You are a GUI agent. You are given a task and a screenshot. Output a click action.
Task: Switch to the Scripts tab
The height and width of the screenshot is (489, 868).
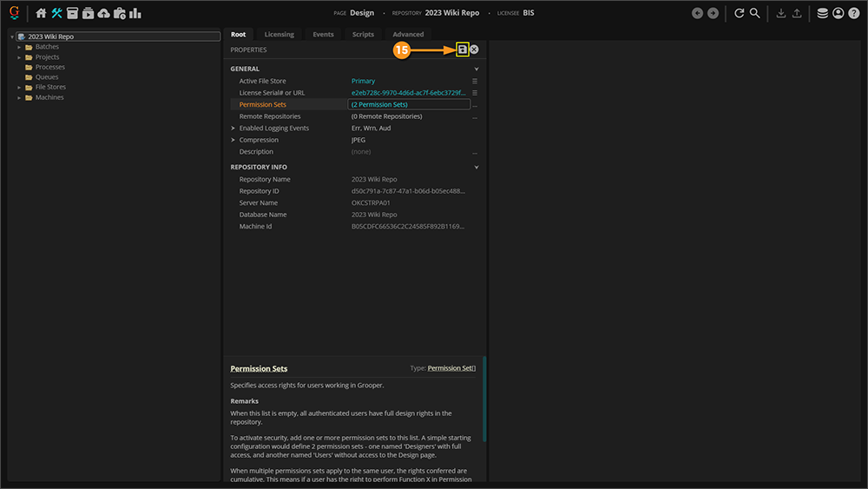(363, 35)
